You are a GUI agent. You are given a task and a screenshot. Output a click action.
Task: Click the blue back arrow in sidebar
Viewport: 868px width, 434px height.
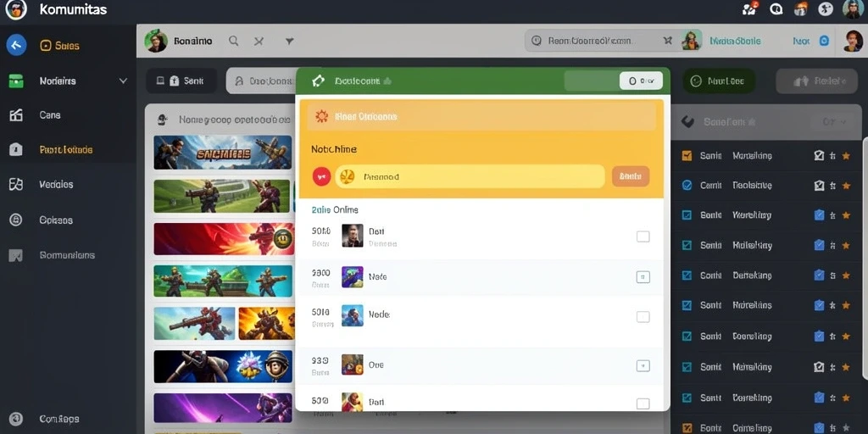[16, 45]
